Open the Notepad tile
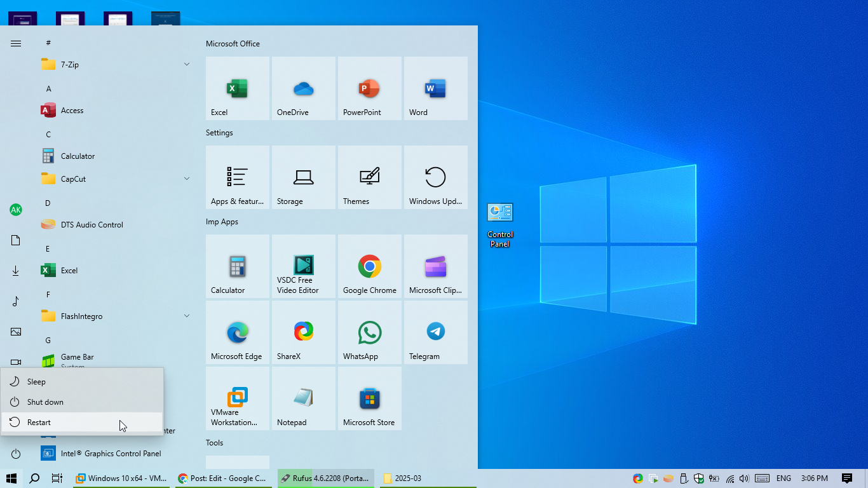Image resolution: width=868 pixels, height=488 pixels. 304,398
